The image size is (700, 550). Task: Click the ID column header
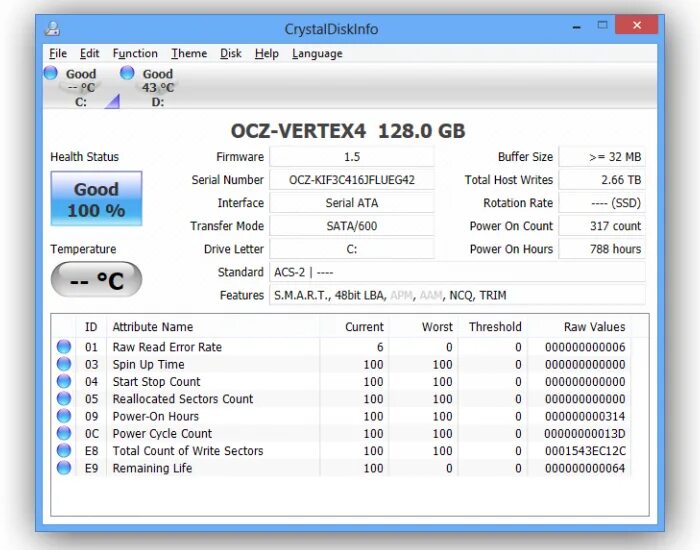click(x=91, y=327)
